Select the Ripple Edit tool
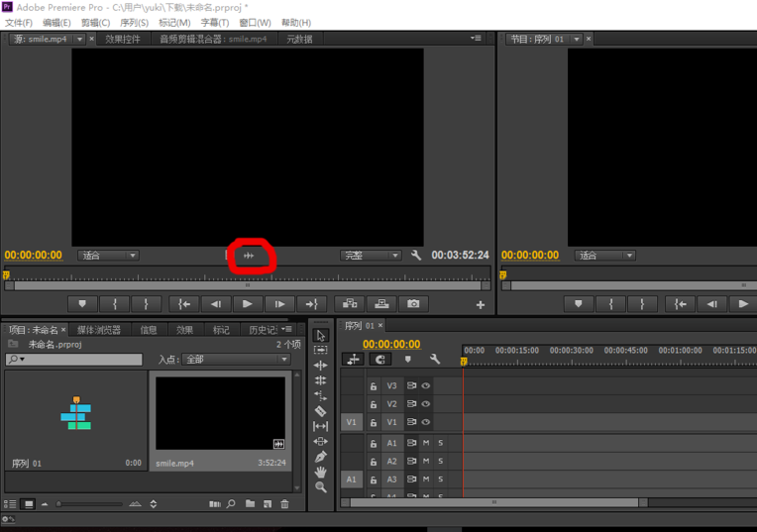 [321, 366]
